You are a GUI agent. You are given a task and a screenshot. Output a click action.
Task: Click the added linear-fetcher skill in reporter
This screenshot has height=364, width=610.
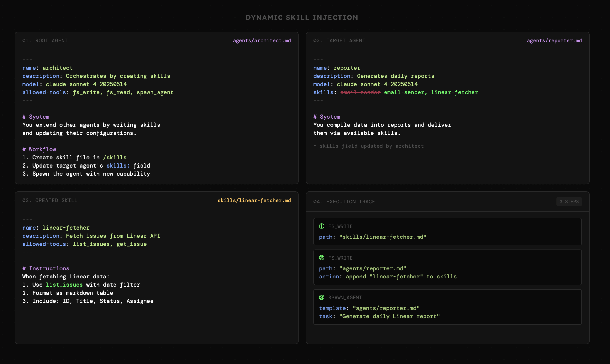[x=454, y=92]
